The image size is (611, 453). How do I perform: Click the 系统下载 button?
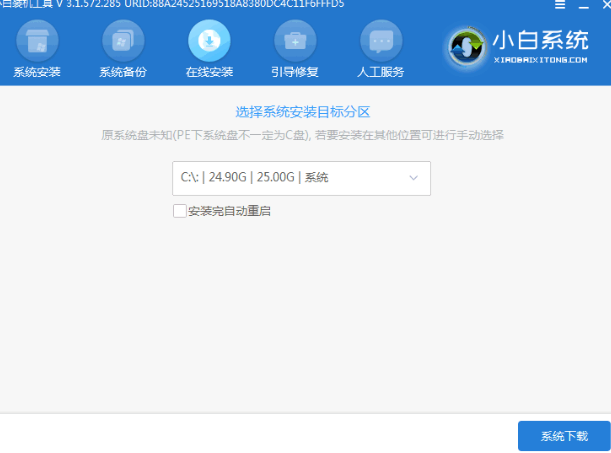[564, 436]
